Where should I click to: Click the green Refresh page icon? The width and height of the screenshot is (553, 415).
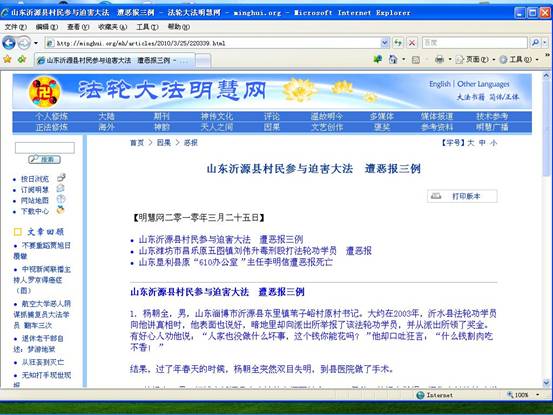[x=398, y=43]
